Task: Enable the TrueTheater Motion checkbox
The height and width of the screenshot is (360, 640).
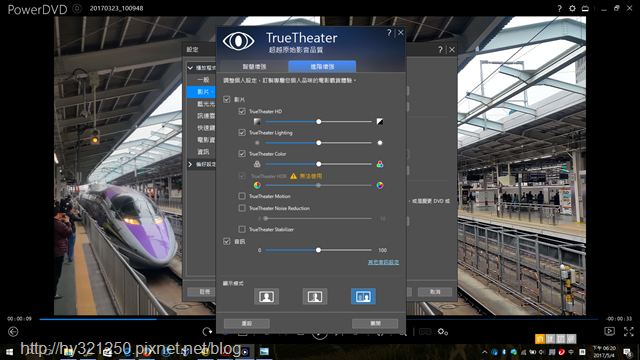Action: [242, 196]
